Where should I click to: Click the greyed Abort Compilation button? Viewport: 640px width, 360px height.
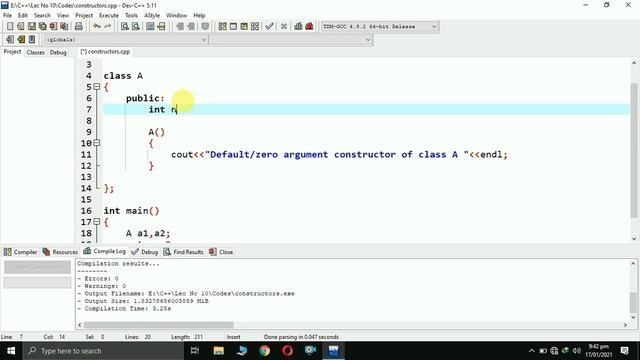coord(37,267)
